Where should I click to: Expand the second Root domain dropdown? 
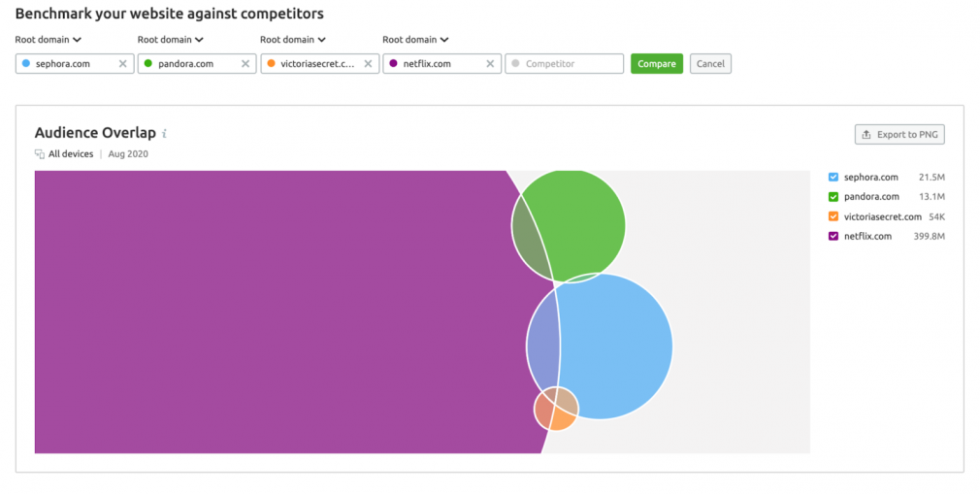coord(171,40)
